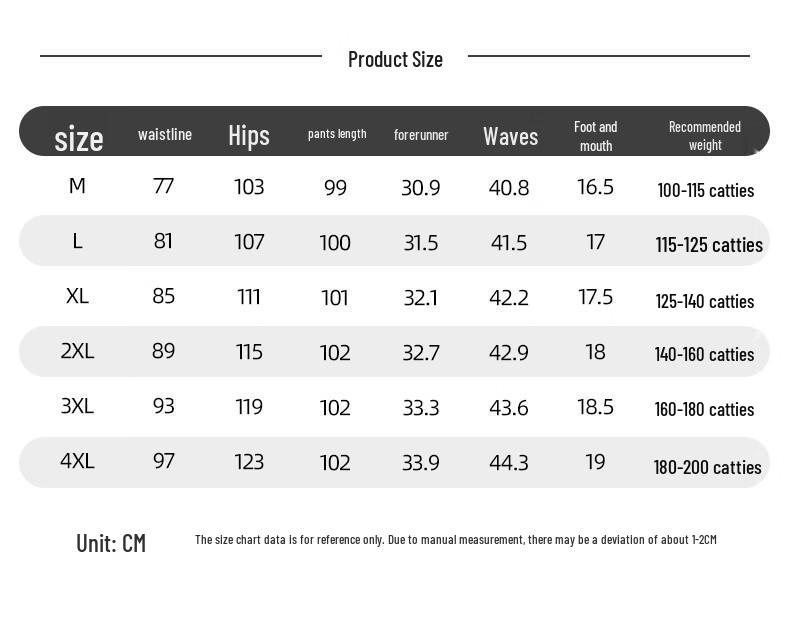Select the hips value 119

pyautogui.click(x=249, y=407)
